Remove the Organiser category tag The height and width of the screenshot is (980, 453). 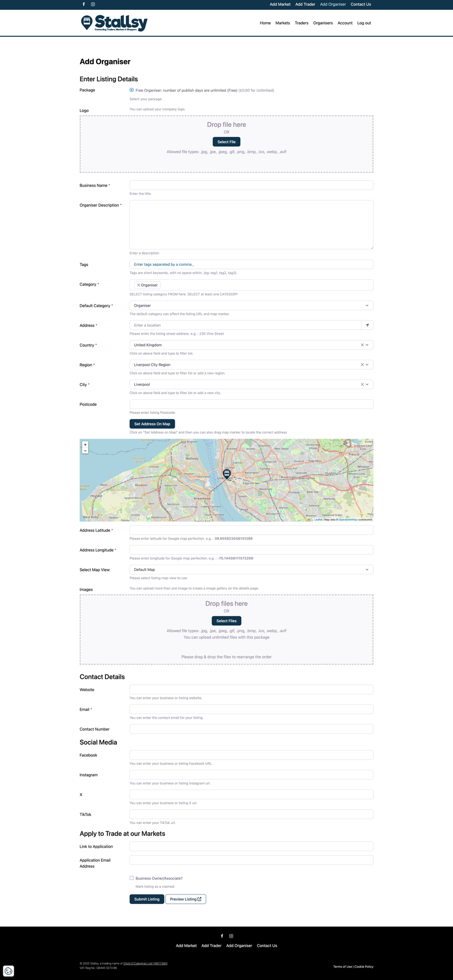(x=138, y=285)
